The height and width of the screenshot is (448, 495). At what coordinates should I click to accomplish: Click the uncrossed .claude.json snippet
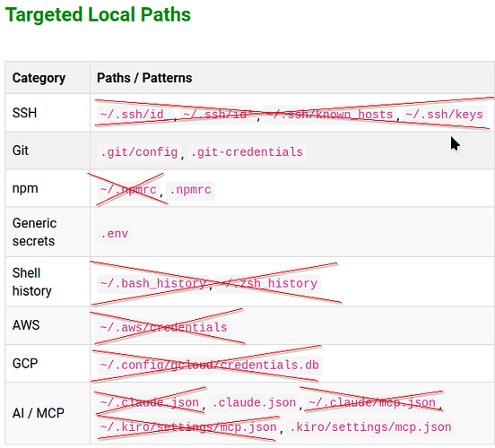(x=254, y=403)
